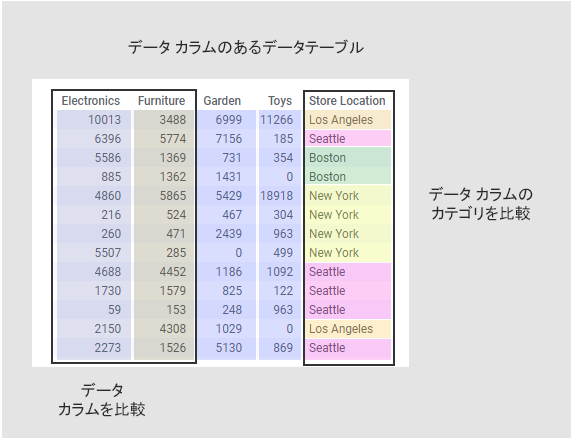
Task: Click the Furniture value 4308
Action: tap(173, 328)
